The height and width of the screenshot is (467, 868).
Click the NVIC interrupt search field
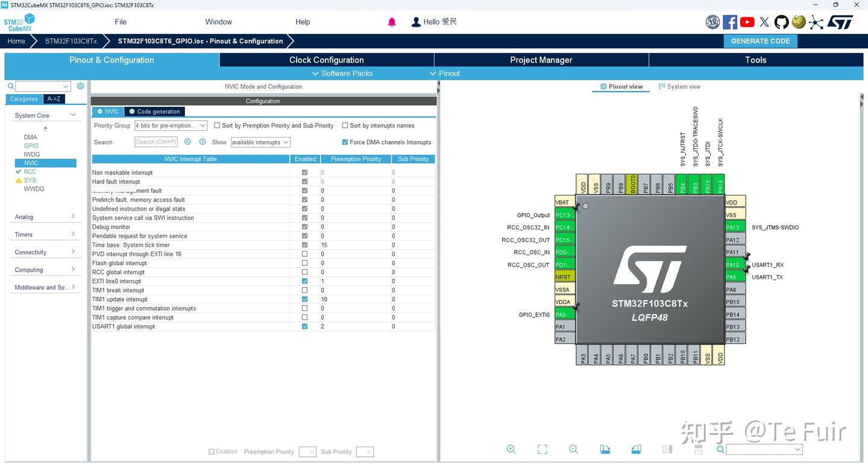point(156,142)
